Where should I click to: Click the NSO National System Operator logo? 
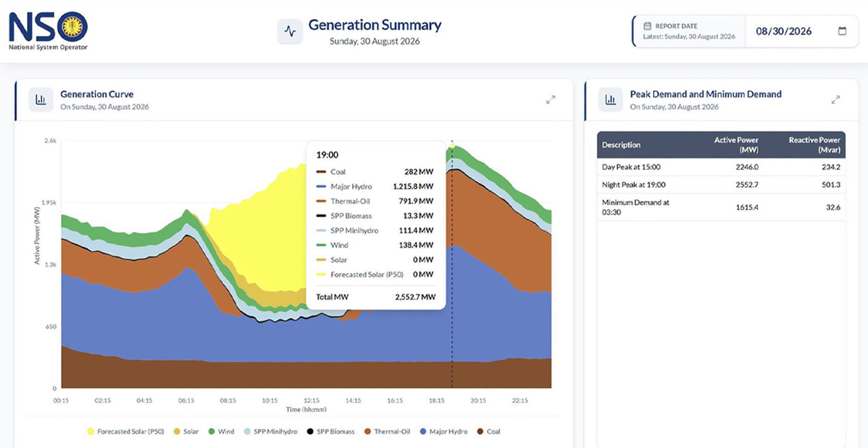48,31
